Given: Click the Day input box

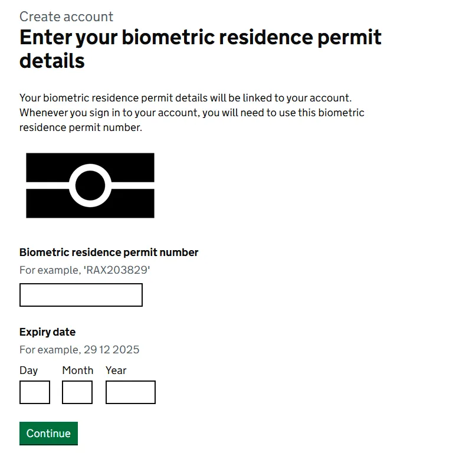Looking at the screenshot, I should (x=35, y=392).
